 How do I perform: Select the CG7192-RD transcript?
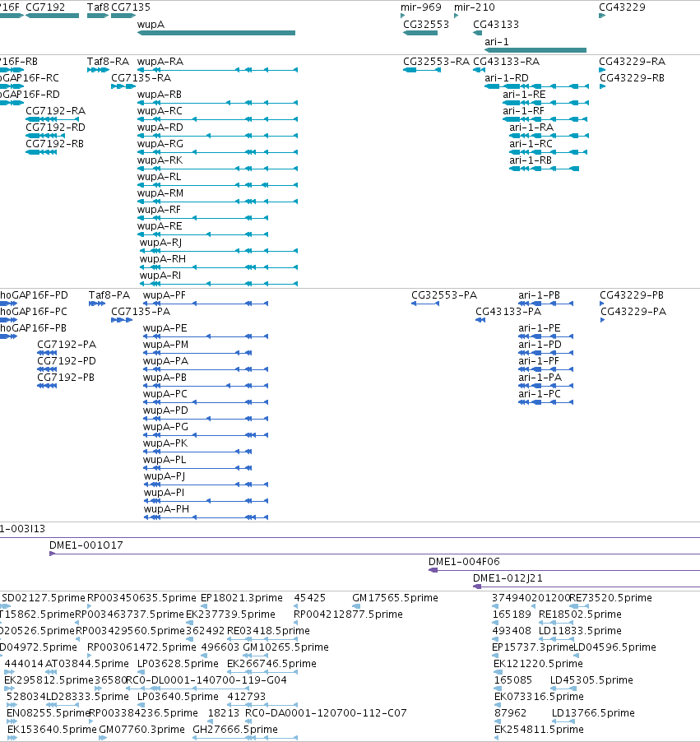55,128
